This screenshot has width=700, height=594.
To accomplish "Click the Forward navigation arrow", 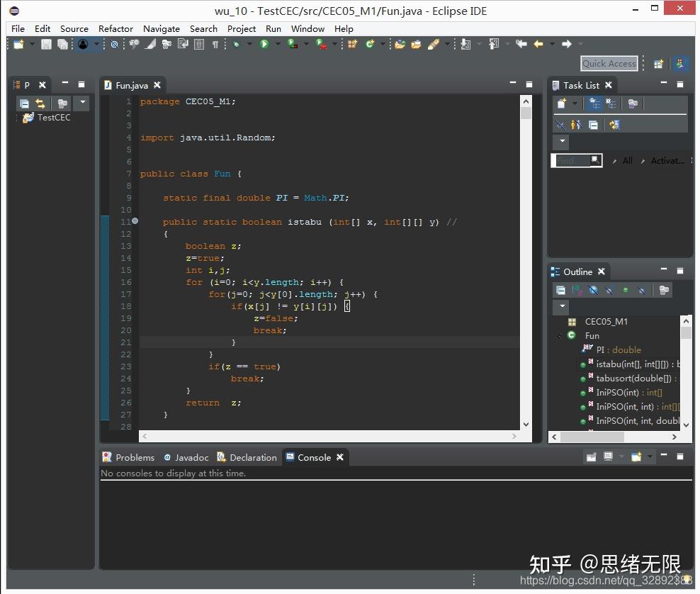I will [x=567, y=44].
